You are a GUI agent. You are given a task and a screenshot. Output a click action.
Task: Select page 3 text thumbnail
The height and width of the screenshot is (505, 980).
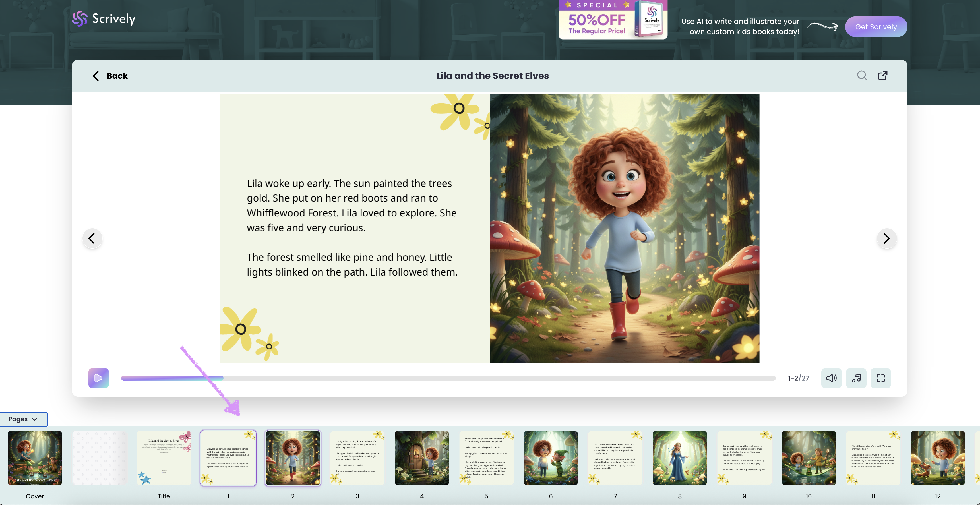tap(357, 458)
